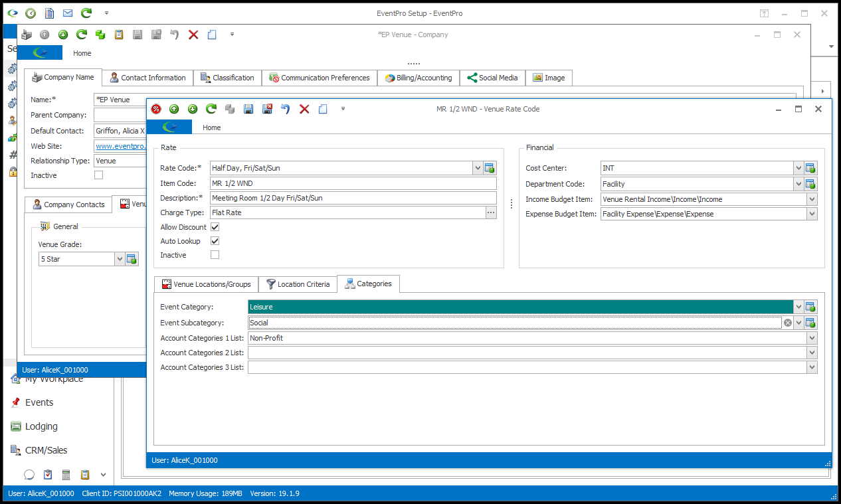Click the red X delete icon in Venue Rate Code toolbar
Screen dimensions: 841x504
click(x=304, y=109)
